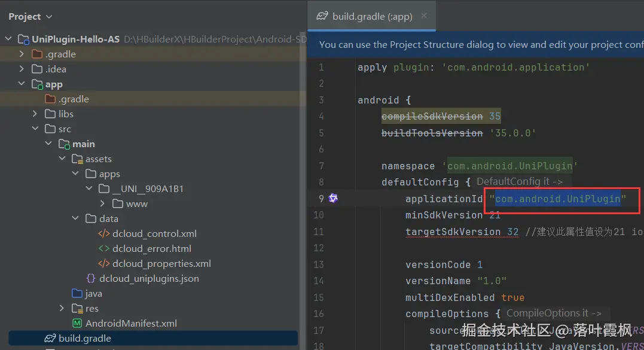
Task: Click the build.gradle elephant icon in tree
Action: coord(50,338)
